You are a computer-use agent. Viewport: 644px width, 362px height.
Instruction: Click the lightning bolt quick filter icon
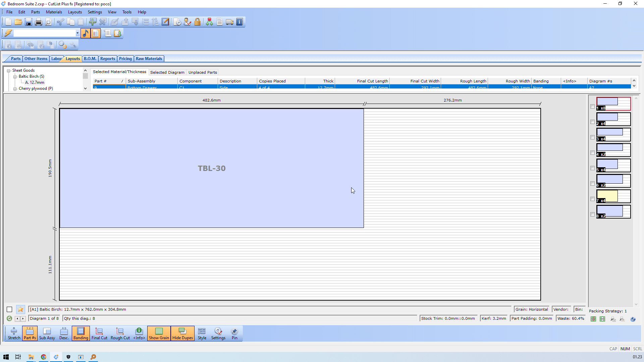click(x=8, y=33)
